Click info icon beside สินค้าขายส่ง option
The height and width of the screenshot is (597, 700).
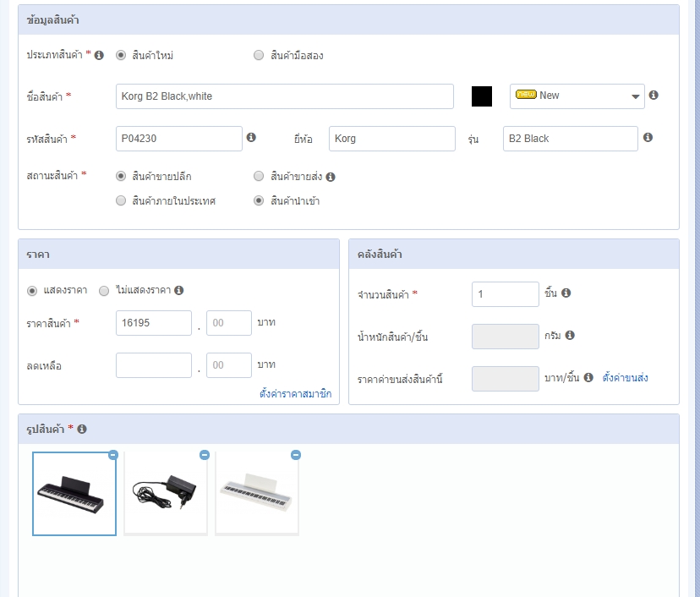(331, 177)
